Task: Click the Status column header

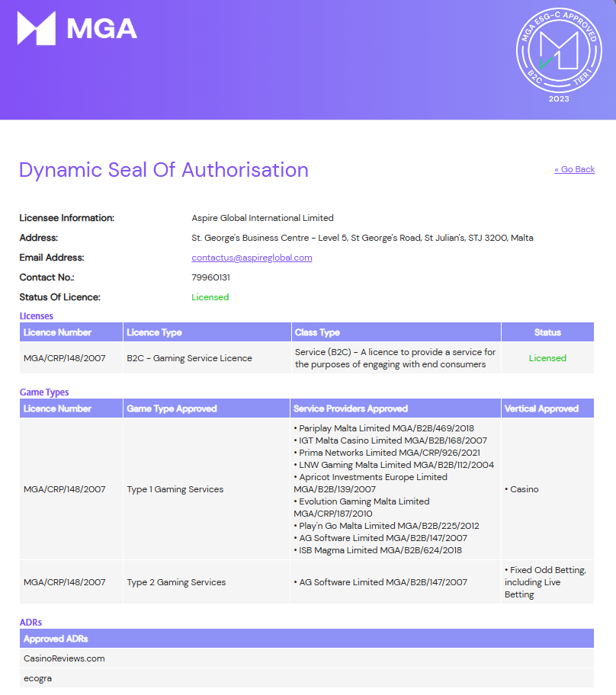Action: pyautogui.click(x=547, y=332)
